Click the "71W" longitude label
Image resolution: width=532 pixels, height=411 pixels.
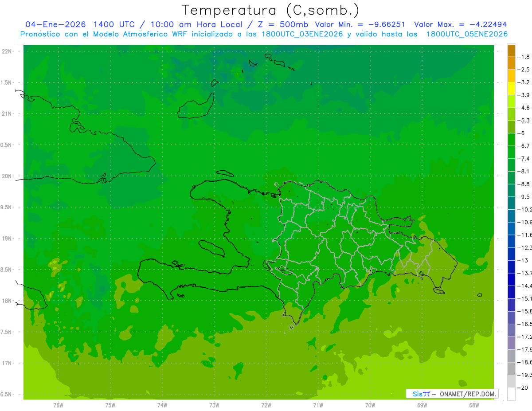pos(318,405)
